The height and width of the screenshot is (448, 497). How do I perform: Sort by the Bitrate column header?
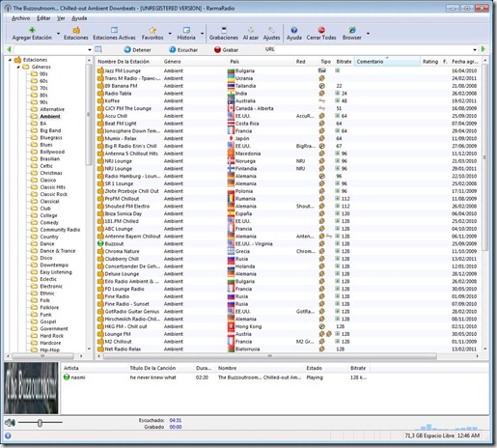pyautogui.click(x=344, y=62)
